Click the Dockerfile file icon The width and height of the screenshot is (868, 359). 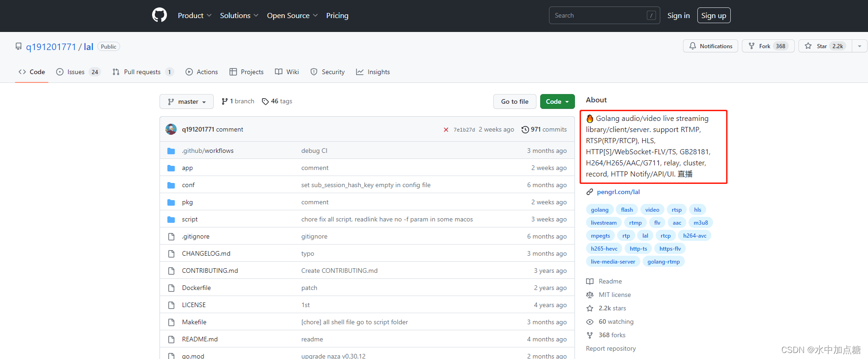171,288
